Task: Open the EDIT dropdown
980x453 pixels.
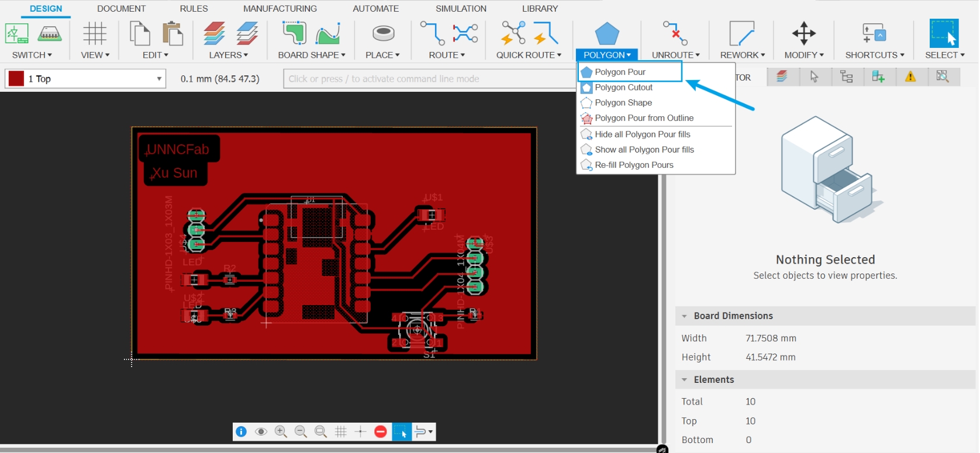Action: (156, 55)
